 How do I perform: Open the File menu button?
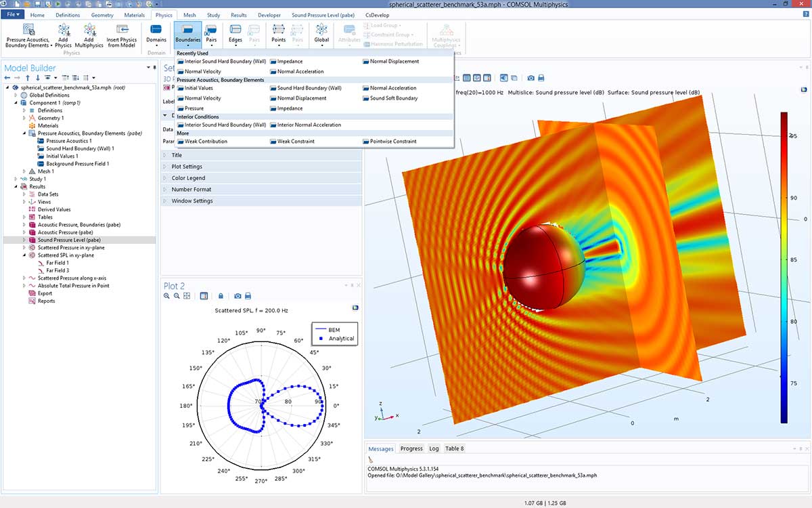pyautogui.click(x=13, y=15)
